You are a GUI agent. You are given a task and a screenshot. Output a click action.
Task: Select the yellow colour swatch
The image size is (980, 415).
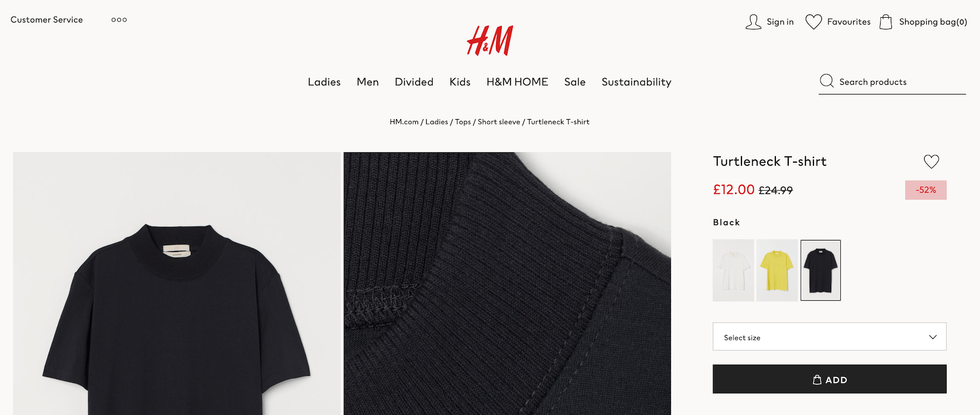777,270
